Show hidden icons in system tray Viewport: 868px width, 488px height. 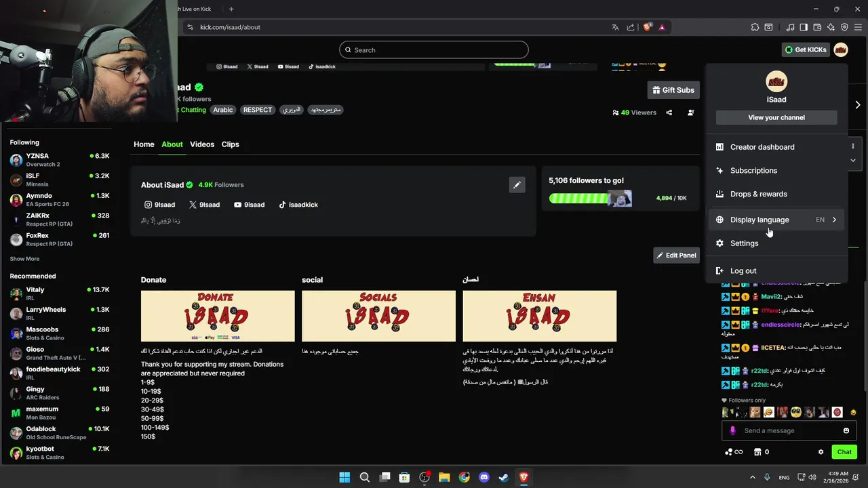click(752, 477)
